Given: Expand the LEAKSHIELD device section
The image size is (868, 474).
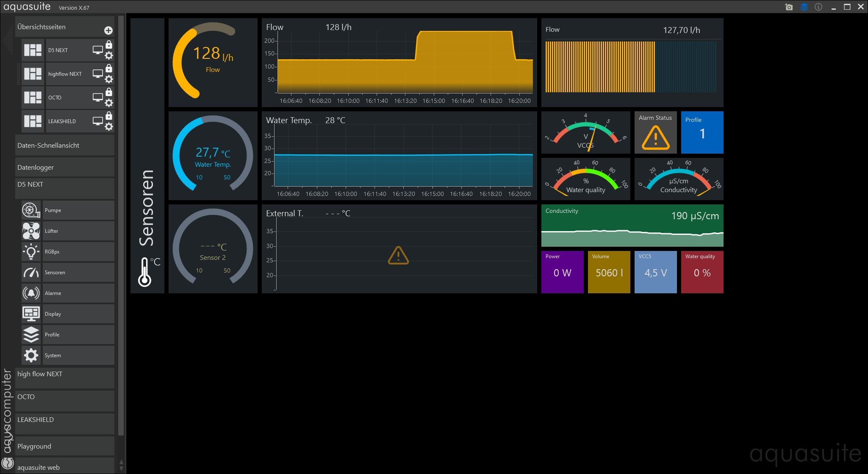Looking at the screenshot, I should pyautogui.click(x=64, y=424).
